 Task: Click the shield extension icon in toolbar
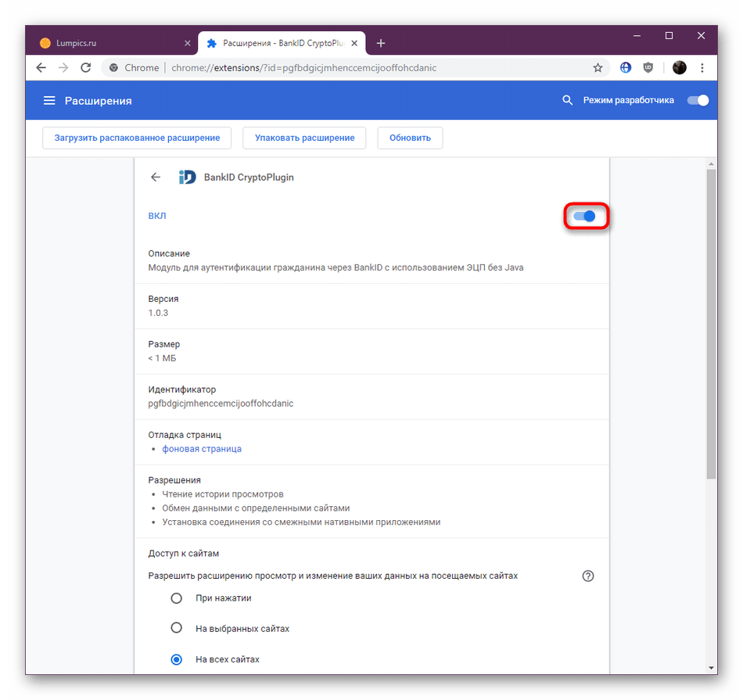pos(648,68)
